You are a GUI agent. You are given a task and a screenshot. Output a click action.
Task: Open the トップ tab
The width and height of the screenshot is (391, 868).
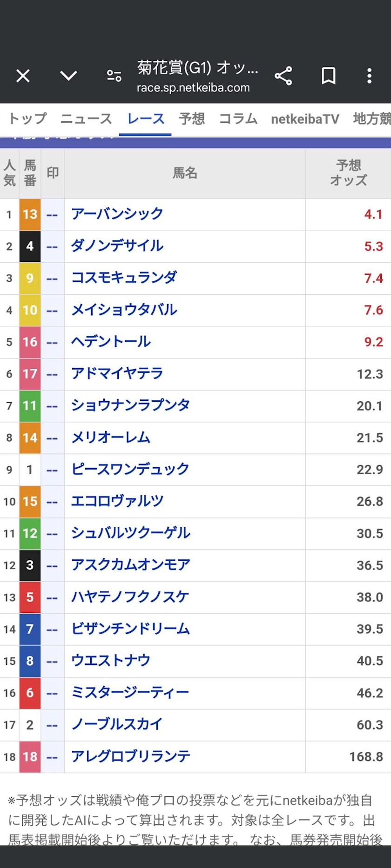click(x=27, y=119)
